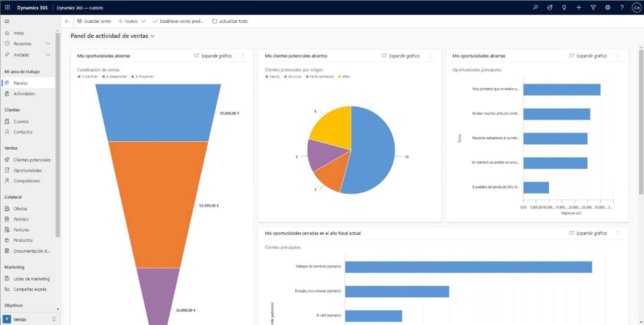Click the Competidores sidebar icon
The width and height of the screenshot is (644, 325).
click(x=7, y=181)
